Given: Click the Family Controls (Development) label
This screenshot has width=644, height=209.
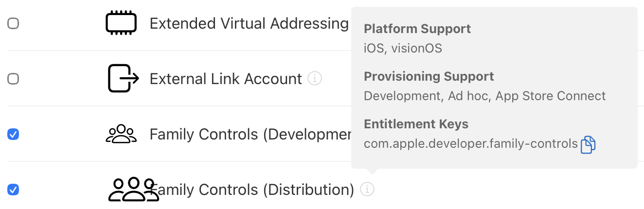Looking at the screenshot, I should pos(250,134).
